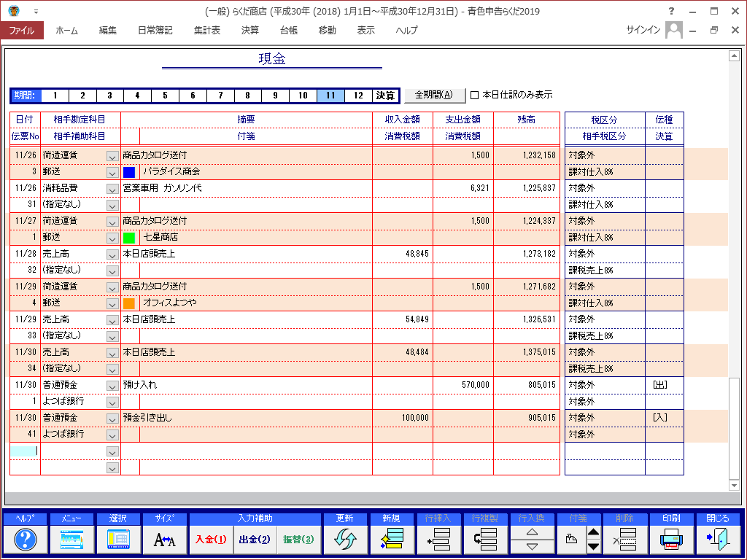Click the 課対仕入8% cell on the 消耗品費 row

tap(605, 205)
